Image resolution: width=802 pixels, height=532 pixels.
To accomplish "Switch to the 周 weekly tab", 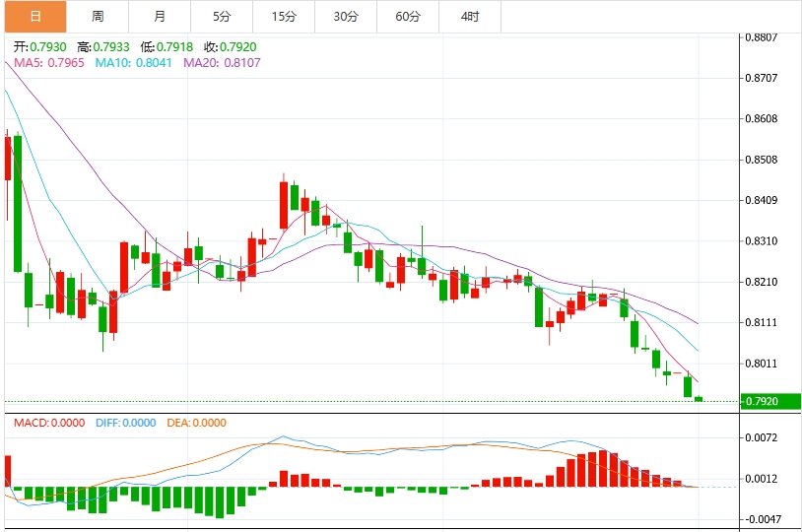I will [x=98, y=17].
